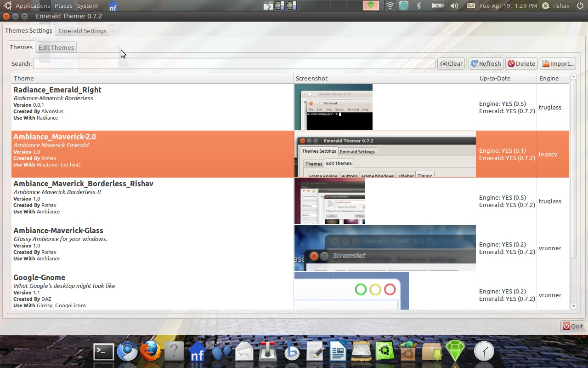Viewport: 588px width, 368px height.
Task: Launch Firefox from the dock
Action: coord(150,352)
